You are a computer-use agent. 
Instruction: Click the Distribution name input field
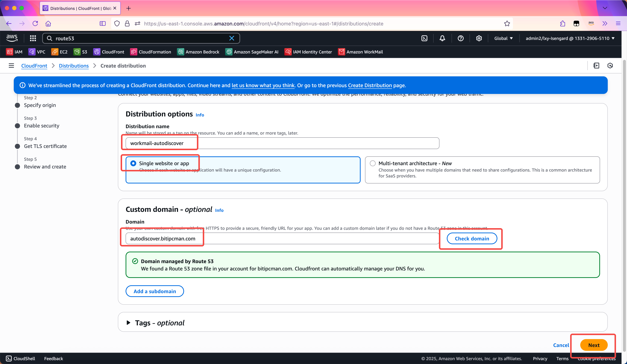pyautogui.click(x=282, y=143)
